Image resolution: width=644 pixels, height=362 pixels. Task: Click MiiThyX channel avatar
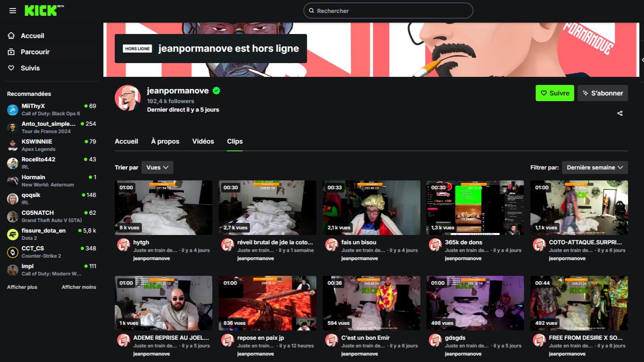13,110
